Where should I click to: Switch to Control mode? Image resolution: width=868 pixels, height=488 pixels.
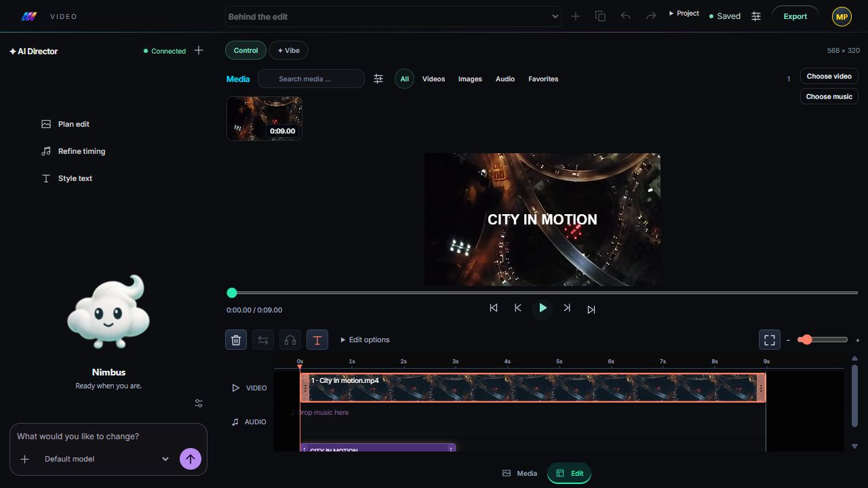pyautogui.click(x=245, y=50)
